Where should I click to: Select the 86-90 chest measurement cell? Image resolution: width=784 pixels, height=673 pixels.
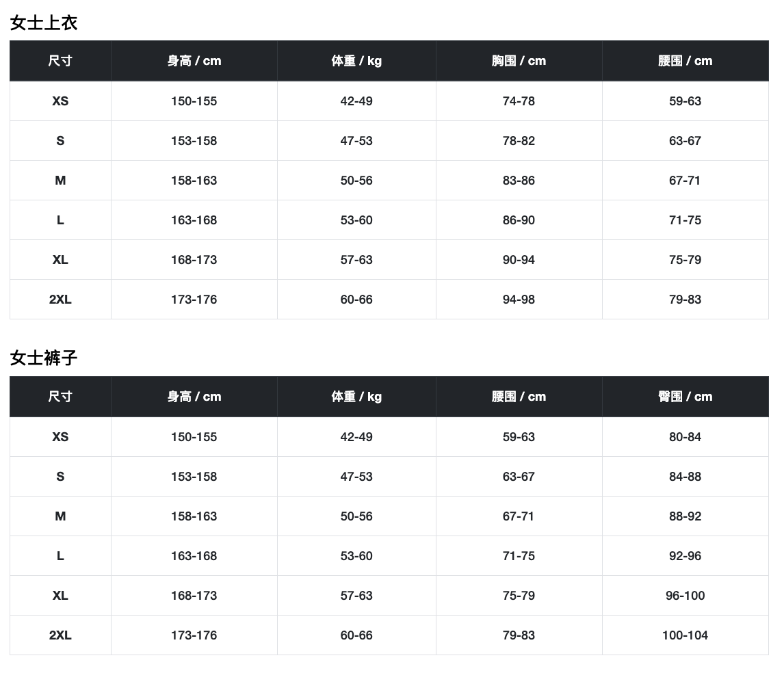tap(519, 220)
